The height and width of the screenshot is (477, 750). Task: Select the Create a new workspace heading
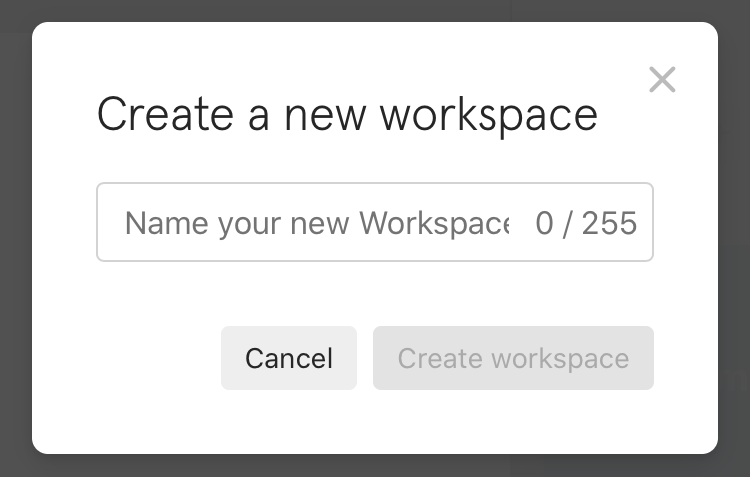347,115
